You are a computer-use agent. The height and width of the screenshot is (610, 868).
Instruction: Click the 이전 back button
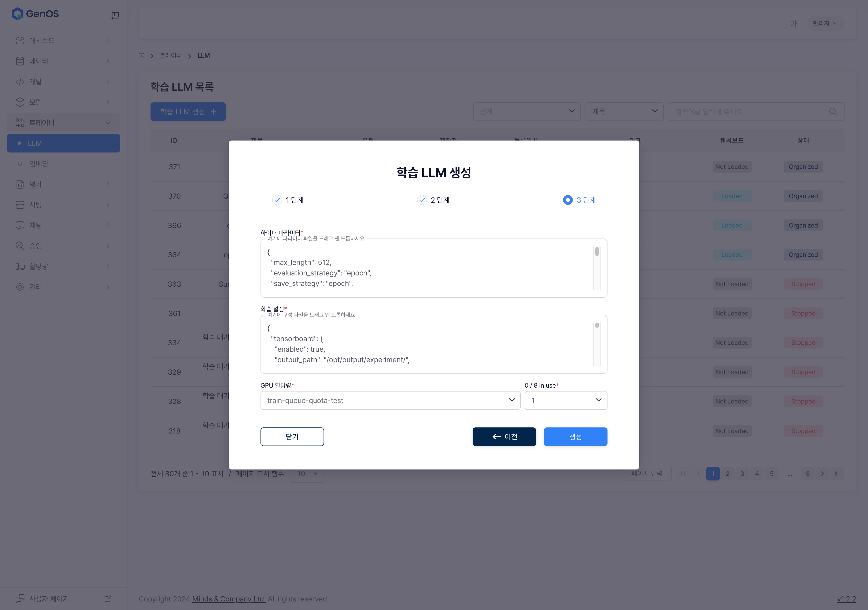point(504,437)
